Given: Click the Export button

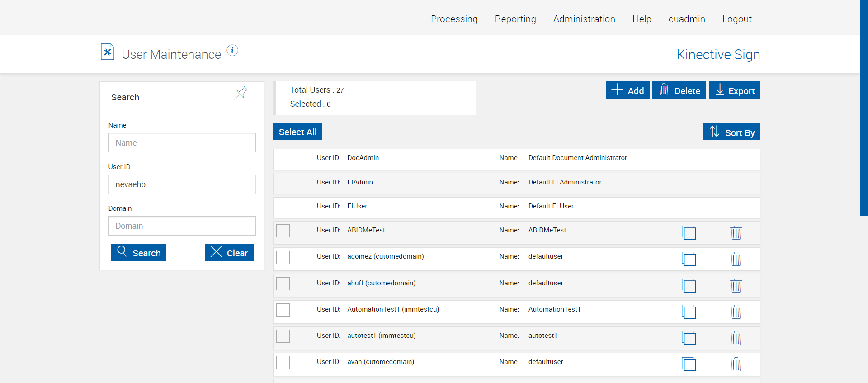Looking at the screenshot, I should click(x=734, y=90).
